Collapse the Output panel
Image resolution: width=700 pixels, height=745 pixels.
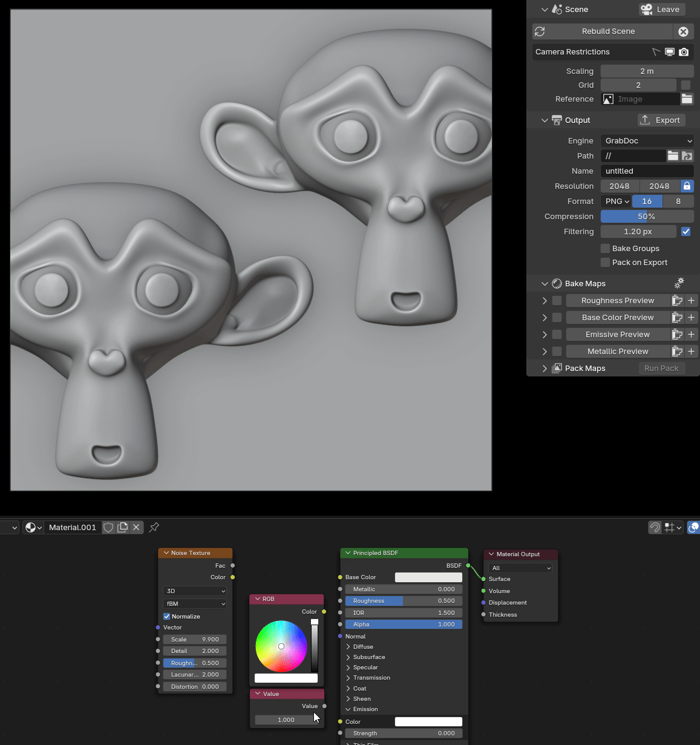coord(544,120)
